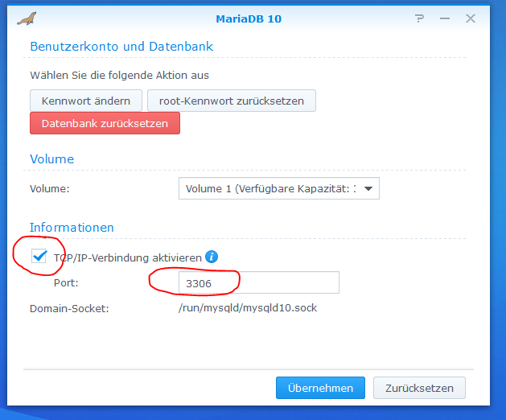Screen dimensions: 506x420
Task: Click the MariaDB seal logo icon
Action: pyautogui.click(x=27, y=19)
